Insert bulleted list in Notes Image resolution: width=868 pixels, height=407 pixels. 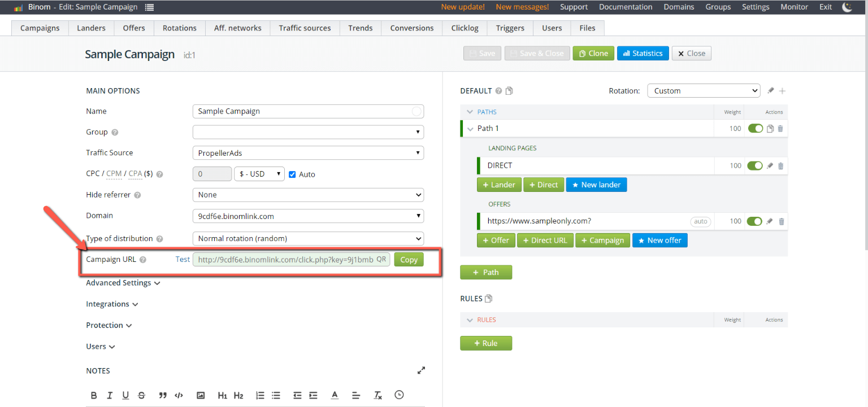276,395
